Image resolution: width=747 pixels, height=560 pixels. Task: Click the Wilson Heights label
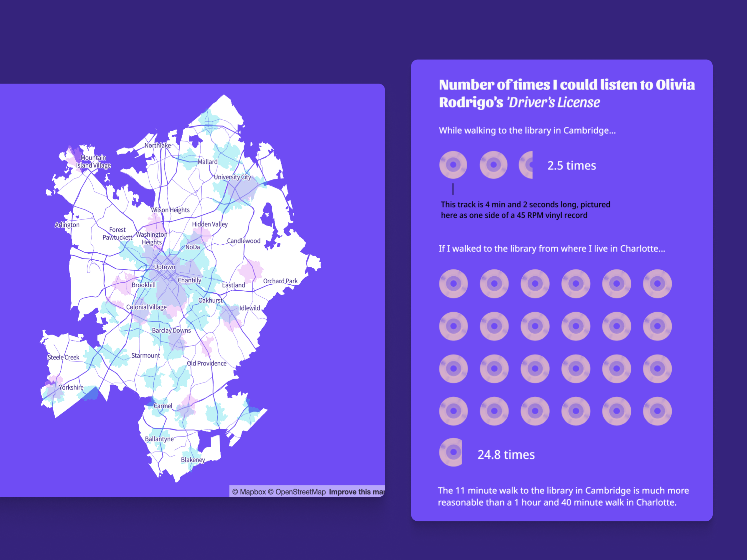click(x=170, y=210)
